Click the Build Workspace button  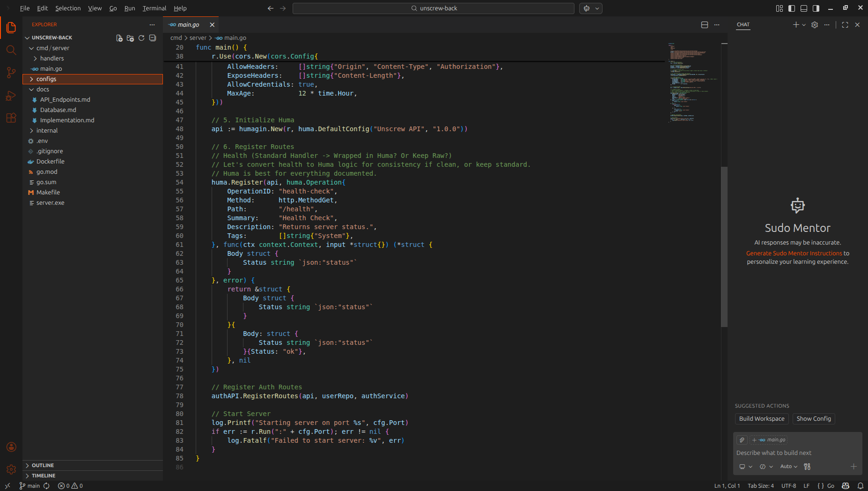tap(762, 419)
